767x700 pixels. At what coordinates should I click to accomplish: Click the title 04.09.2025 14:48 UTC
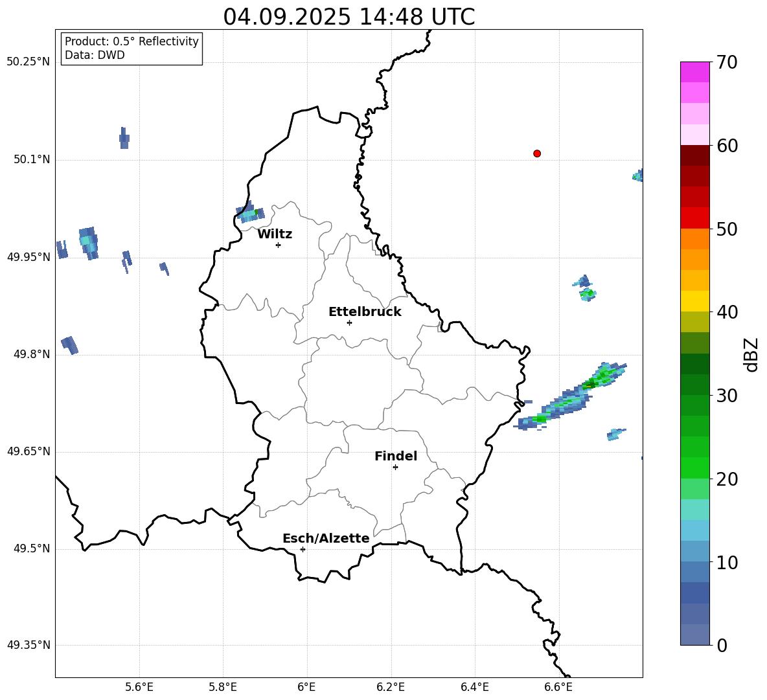[349, 17]
